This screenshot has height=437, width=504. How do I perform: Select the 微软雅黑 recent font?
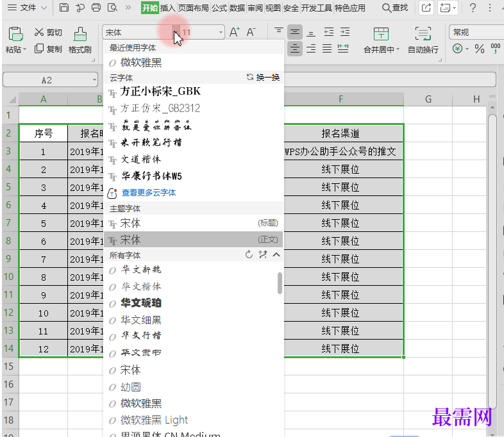click(x=141, y=62)
